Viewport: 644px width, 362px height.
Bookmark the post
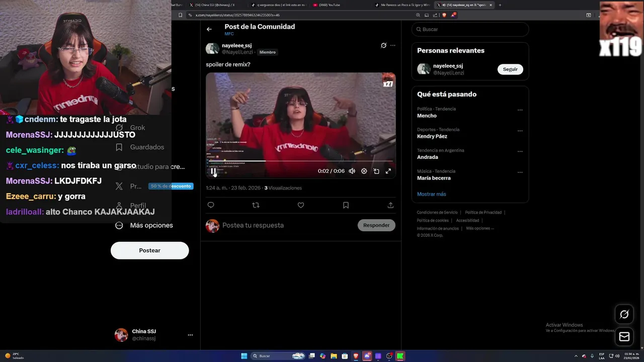(346, 205)
